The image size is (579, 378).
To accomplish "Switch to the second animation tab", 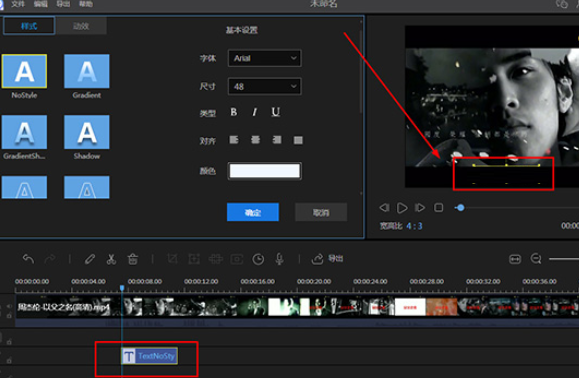I will click(81, 26).
